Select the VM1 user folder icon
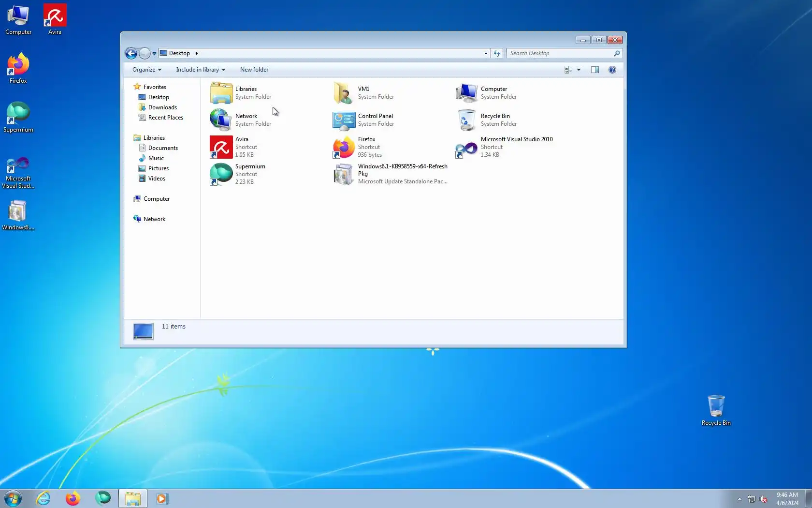Image resolution: width=812 pixels, height=508 pixels. coord(344,92)
